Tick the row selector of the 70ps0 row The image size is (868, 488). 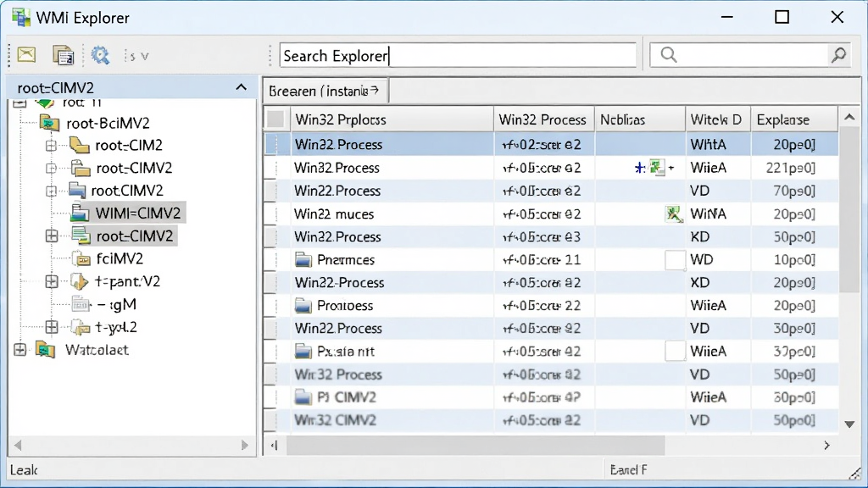coord(270,191)
